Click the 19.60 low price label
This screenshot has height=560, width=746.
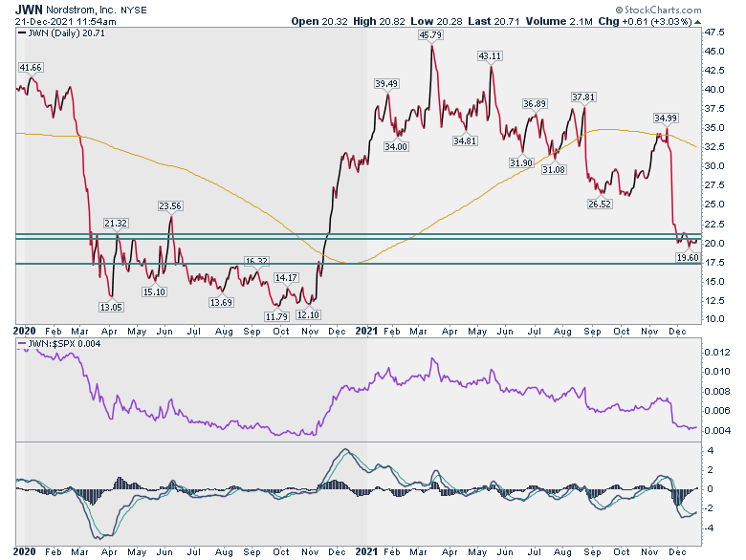[688, 257]
